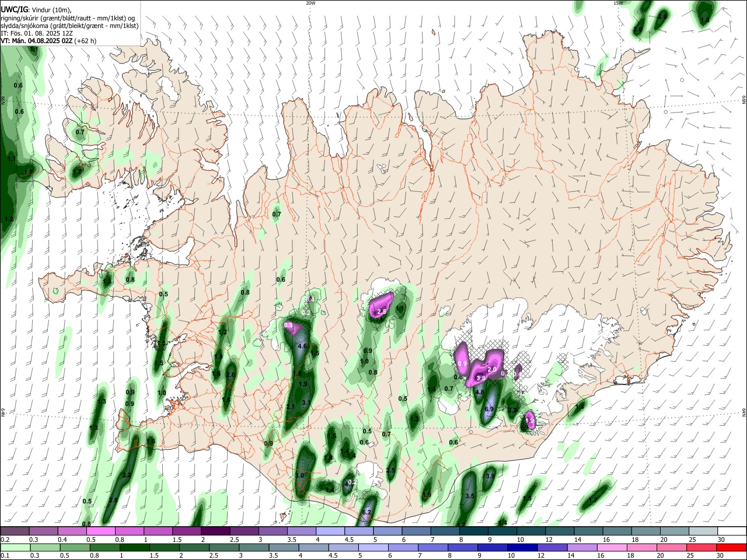The height and width of the screenshot is (560, 747).
Task: Click the 3.1 precipitation value on map
Action: [x=306, y=402]
